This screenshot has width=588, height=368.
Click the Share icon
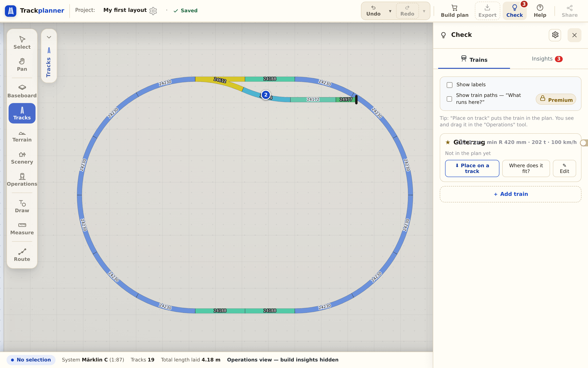570,11
